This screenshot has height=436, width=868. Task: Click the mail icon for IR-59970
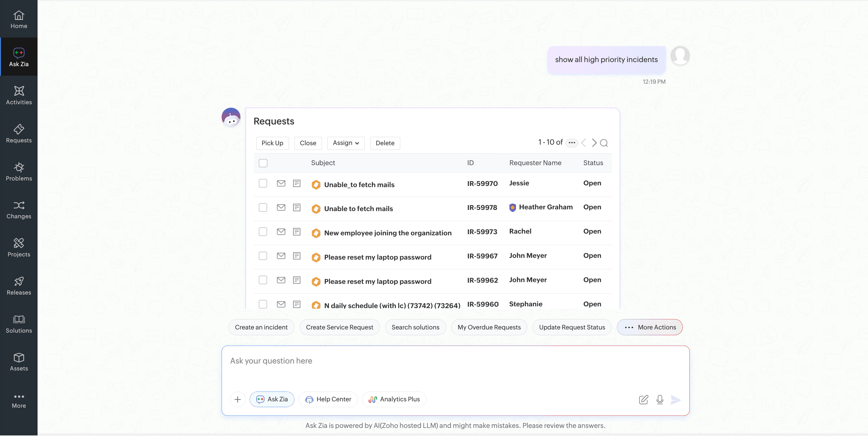[281, 183]
